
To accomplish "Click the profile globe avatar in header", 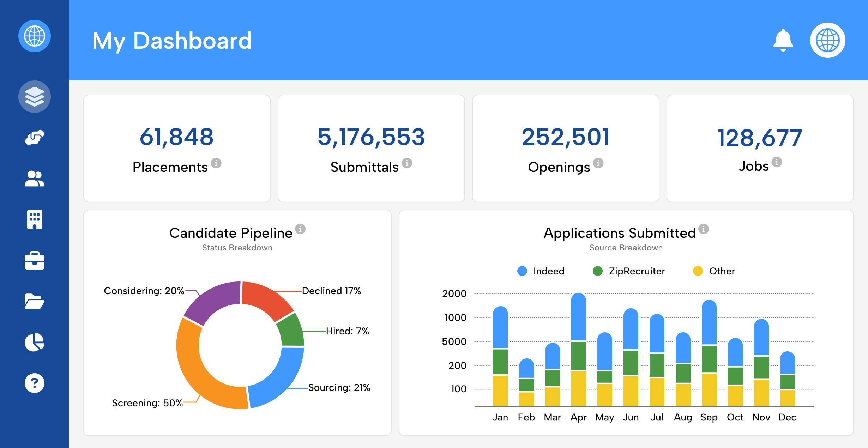I will (827, 40).
